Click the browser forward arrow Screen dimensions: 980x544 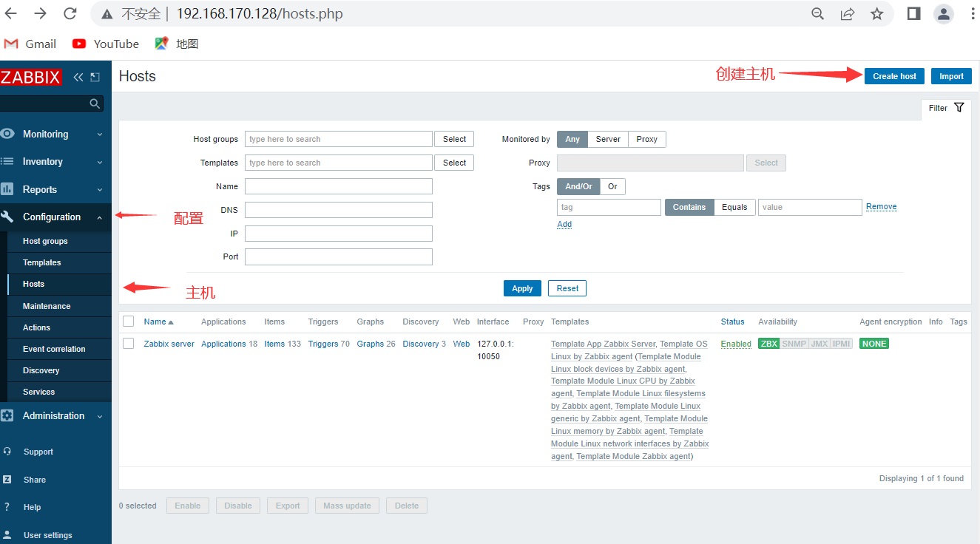[x=41, y=13]
